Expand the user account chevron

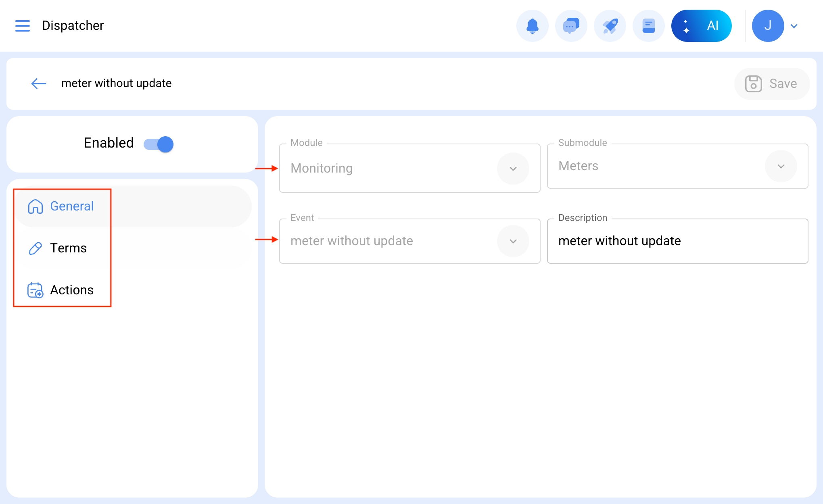click(794, 26)
